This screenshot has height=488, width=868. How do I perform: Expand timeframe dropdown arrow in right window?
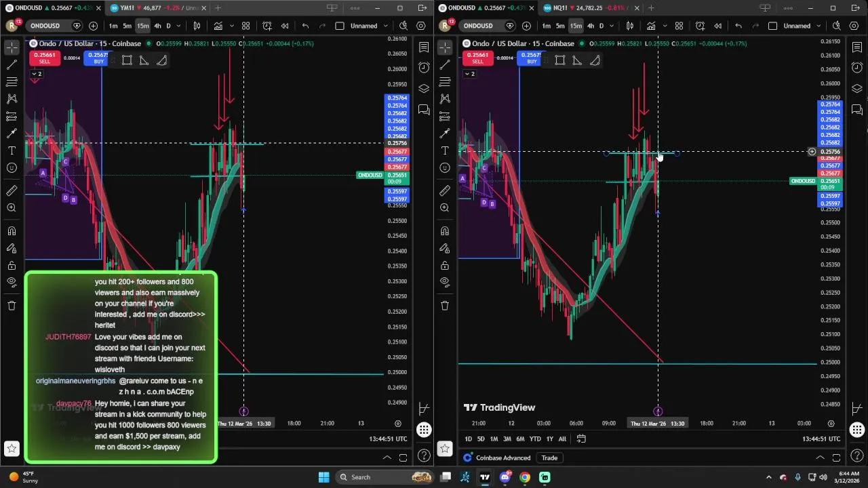(x=611, y=26)
